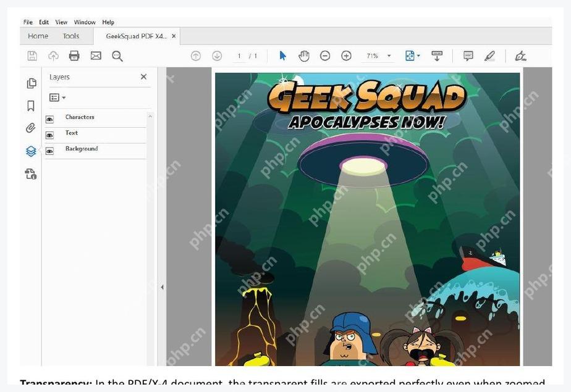Select the Background layer name
This screenshot has height=392, width=571.
pyautogui.click(x=82, y=149)
